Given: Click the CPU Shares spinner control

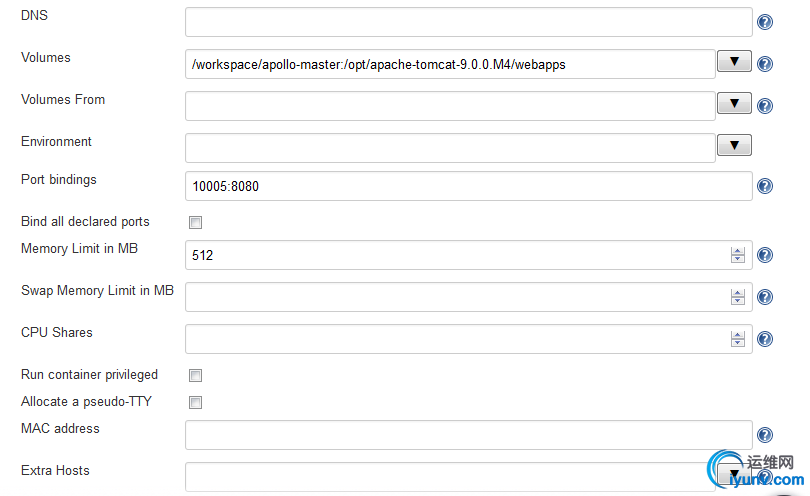Looking at the screenshot, I should [x=738, y=338].
